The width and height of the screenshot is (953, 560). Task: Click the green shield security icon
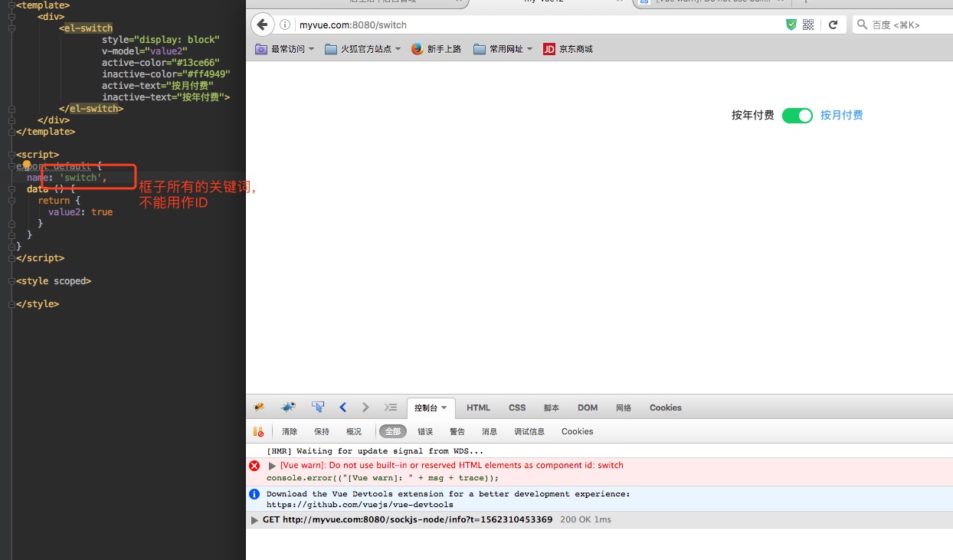[791, 25]
